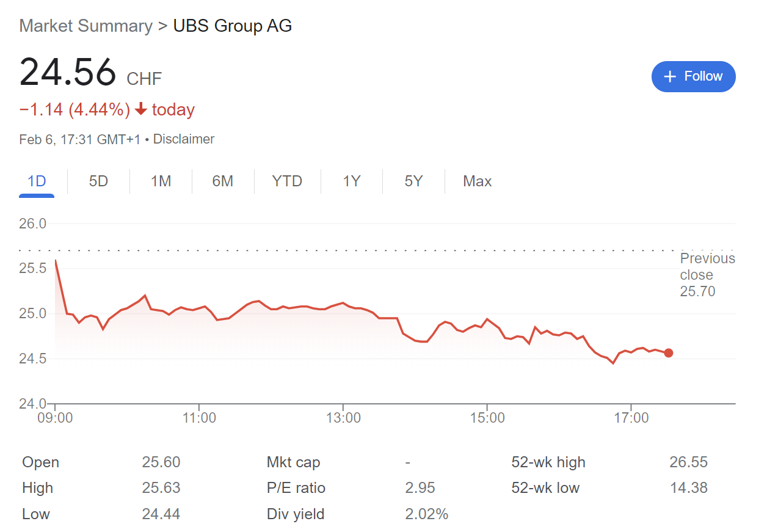View the 5Y price history
This screenshot has height=532, width=767.
pos(413,181)
